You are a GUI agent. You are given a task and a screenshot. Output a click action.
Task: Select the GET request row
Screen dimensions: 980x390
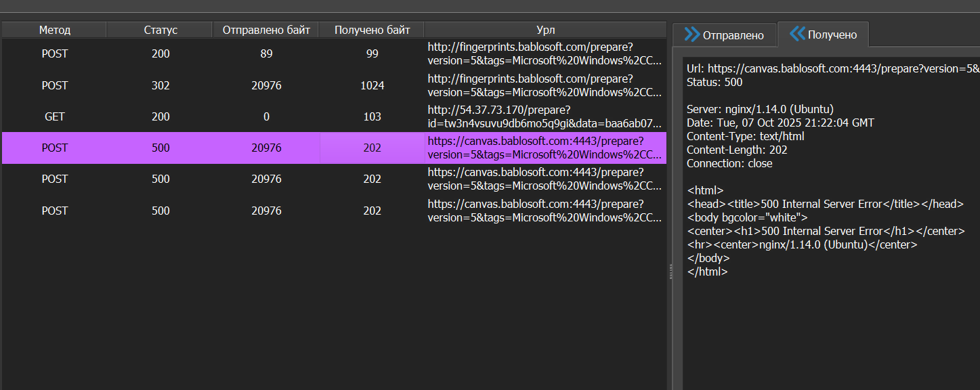(54, 116)
